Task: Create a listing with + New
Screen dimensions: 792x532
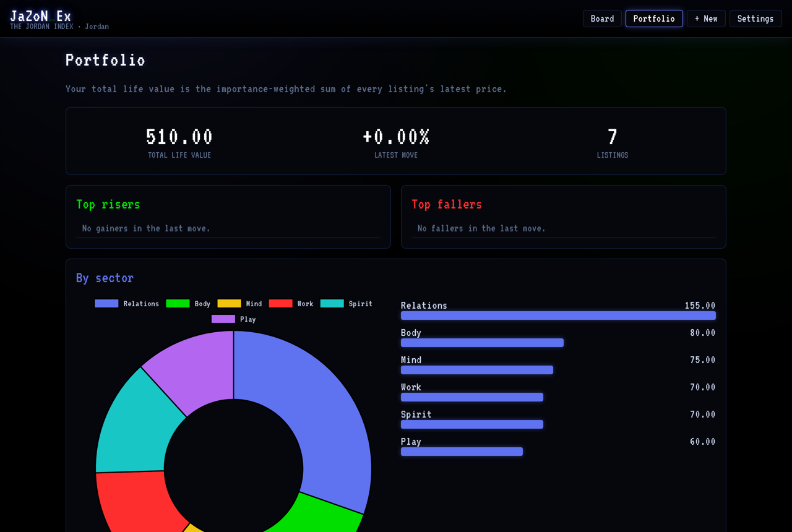Action: pos(706,19)
